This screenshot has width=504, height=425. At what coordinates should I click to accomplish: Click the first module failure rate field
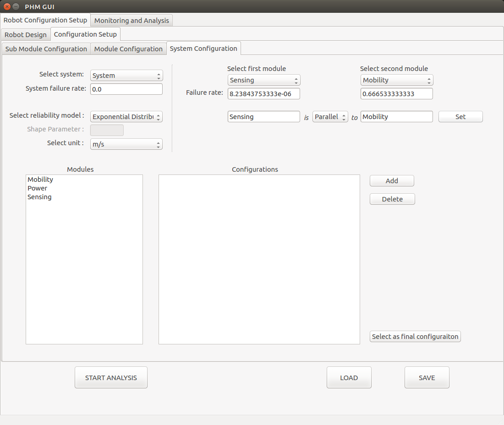[x=264, y=94]
